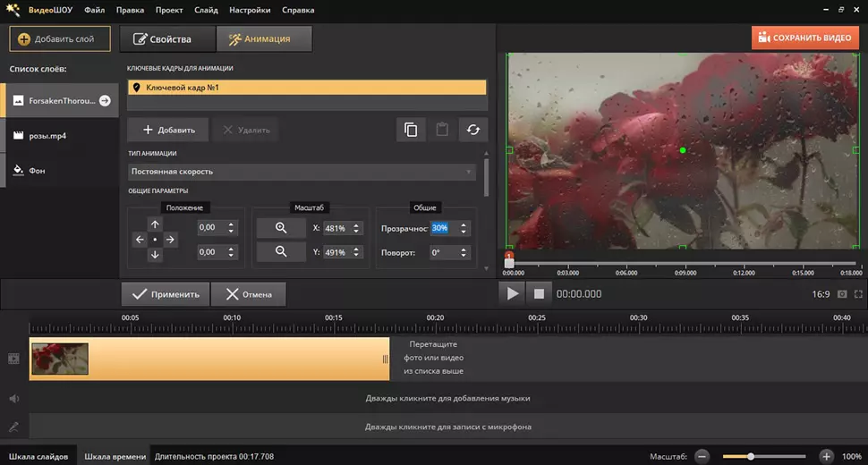The height and width of the screenshot is (465, 868).
Task: Select the ForsakenThorou... layer
Action: point(60,101)
